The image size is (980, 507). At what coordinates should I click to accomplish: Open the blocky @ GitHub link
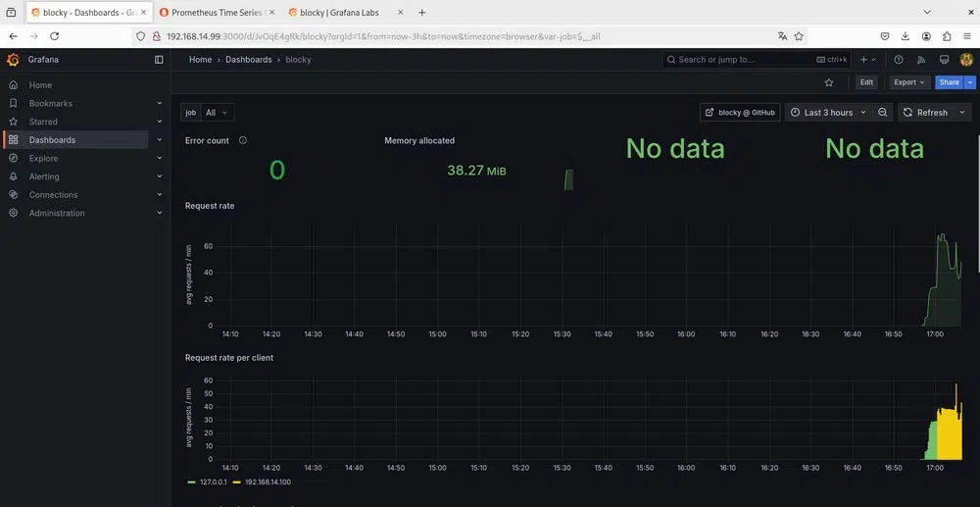740,113
